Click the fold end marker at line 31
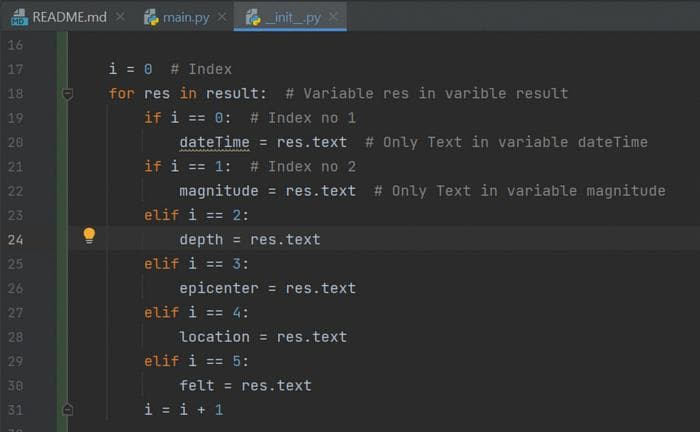Viewport: 700px width, 432px height. pos(68,410)
